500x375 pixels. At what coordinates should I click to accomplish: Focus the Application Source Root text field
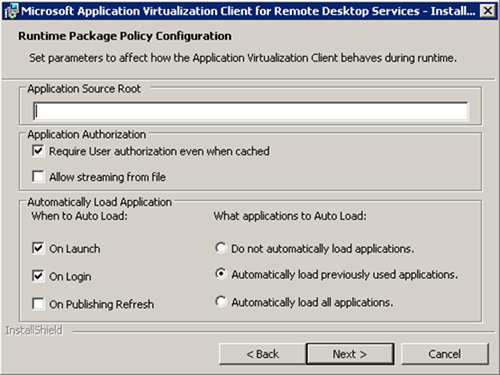tap(250, 111)
